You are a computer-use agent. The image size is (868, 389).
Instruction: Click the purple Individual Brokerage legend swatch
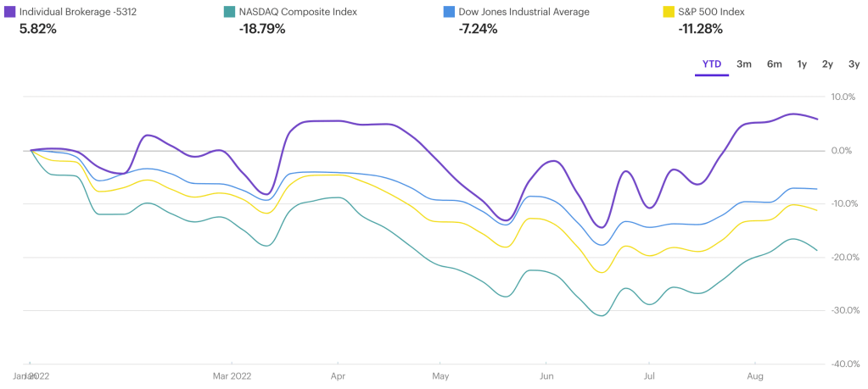pos(9,12)
